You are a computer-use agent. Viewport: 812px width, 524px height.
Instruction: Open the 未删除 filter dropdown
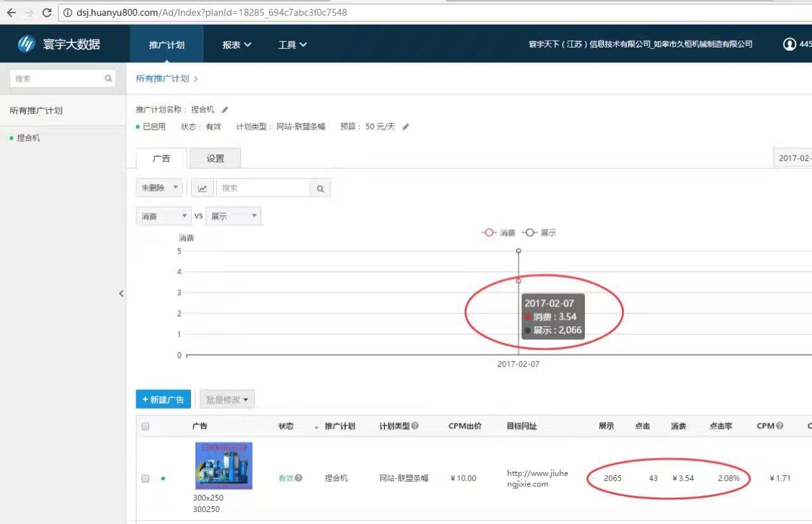[159, 188]
